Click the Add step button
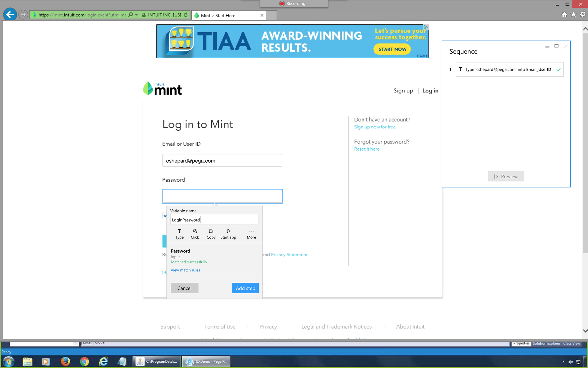 [245, 288]
